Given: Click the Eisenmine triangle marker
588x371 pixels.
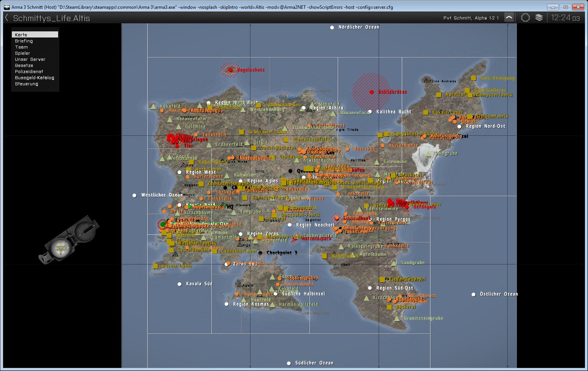Looking at the screenshot, I should 377,162.
